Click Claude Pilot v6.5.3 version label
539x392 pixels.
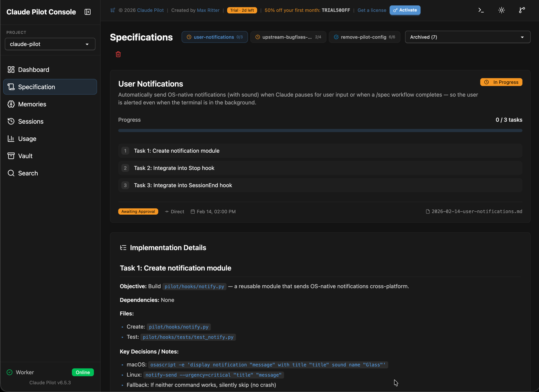coord(50,383)
